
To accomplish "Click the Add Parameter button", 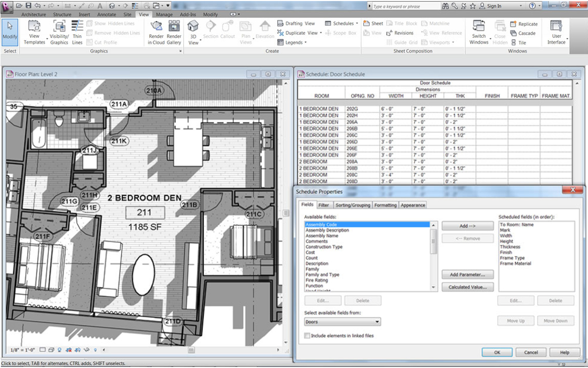I will coord(467,274).
